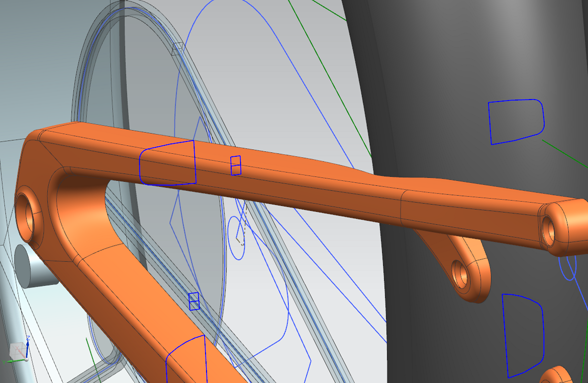Click the XYZ view triad in the corner
588x383 pixels.
coord(19,351)
